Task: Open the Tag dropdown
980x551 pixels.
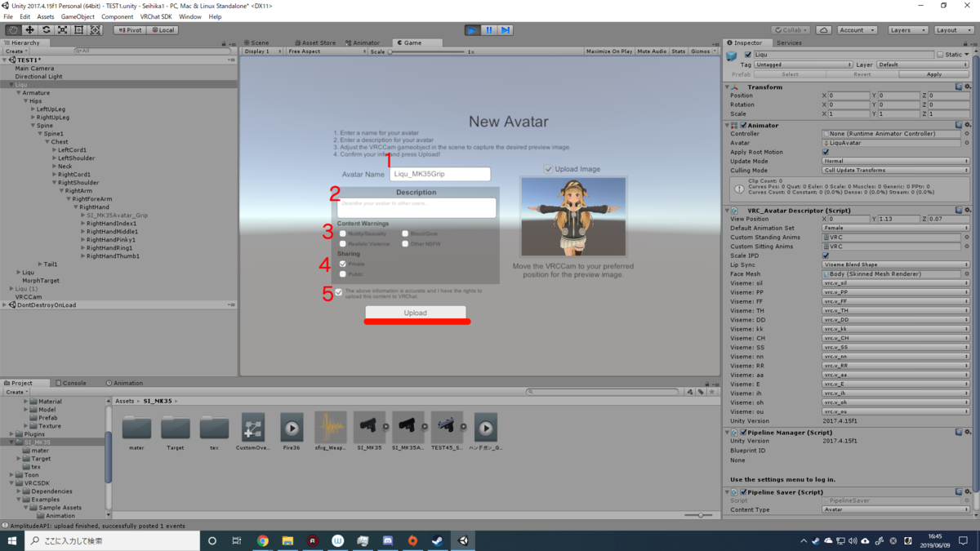Action: click(804, 64)
